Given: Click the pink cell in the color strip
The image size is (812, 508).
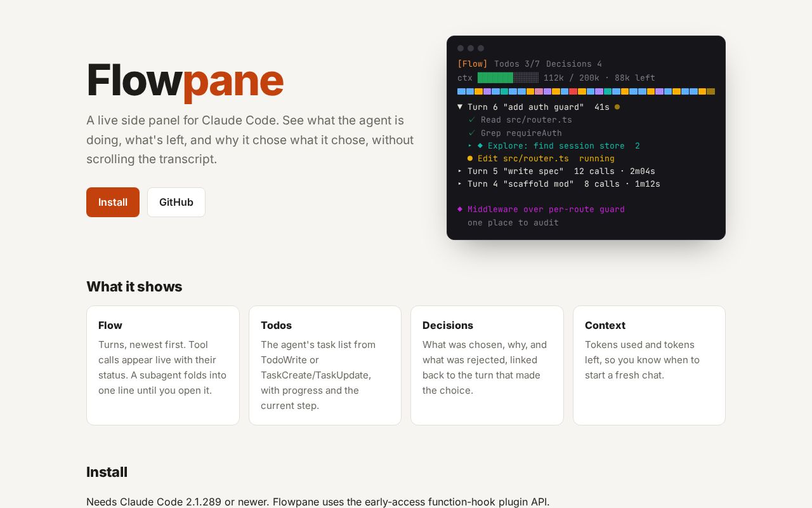Looking at the screenshot, I should click(x=539, y=91).
